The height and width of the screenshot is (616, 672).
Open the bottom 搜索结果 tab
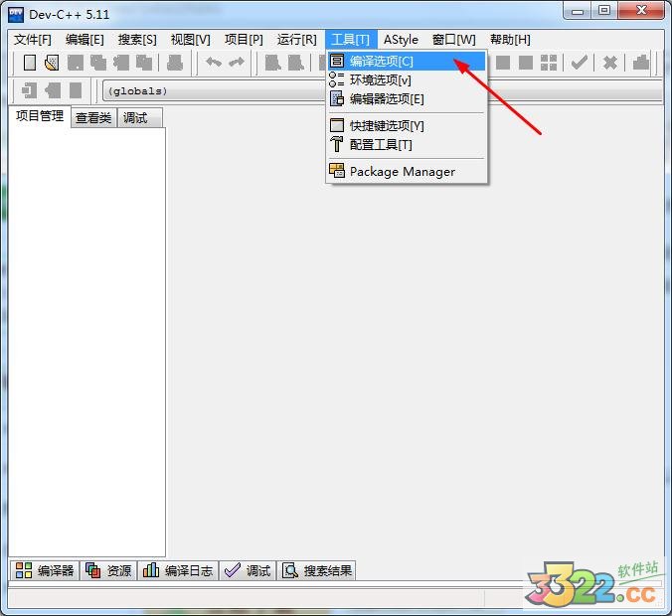317,570
